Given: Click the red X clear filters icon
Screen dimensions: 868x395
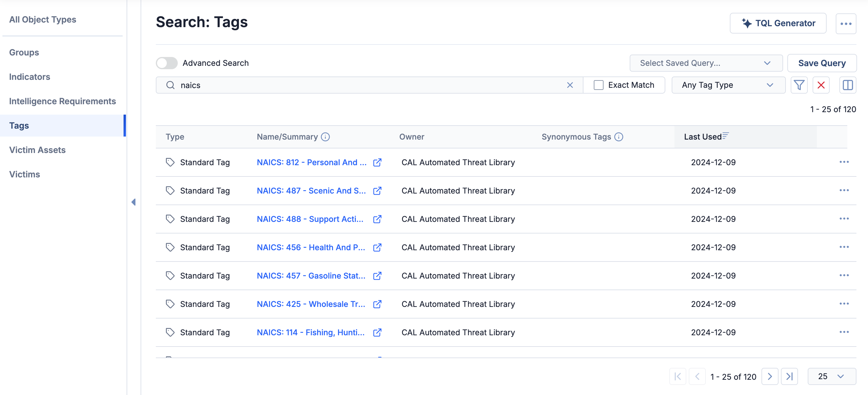Looking at the screenshot, I should [x=821, y=85].
